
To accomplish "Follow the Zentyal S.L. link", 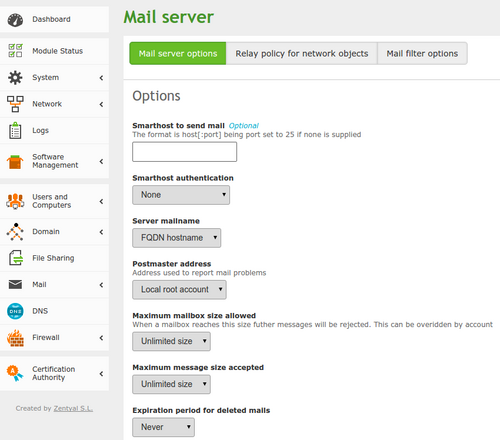I will coord(73,408).
